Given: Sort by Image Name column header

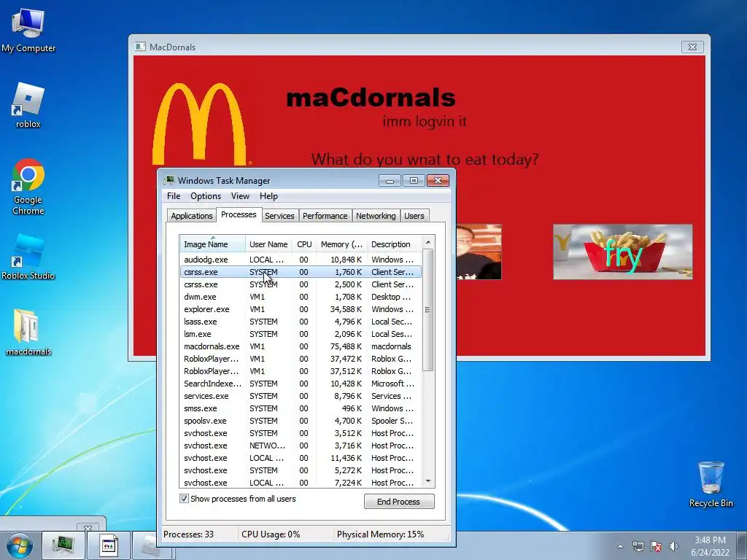Looking at the screenshot, I should click(212, 244).
